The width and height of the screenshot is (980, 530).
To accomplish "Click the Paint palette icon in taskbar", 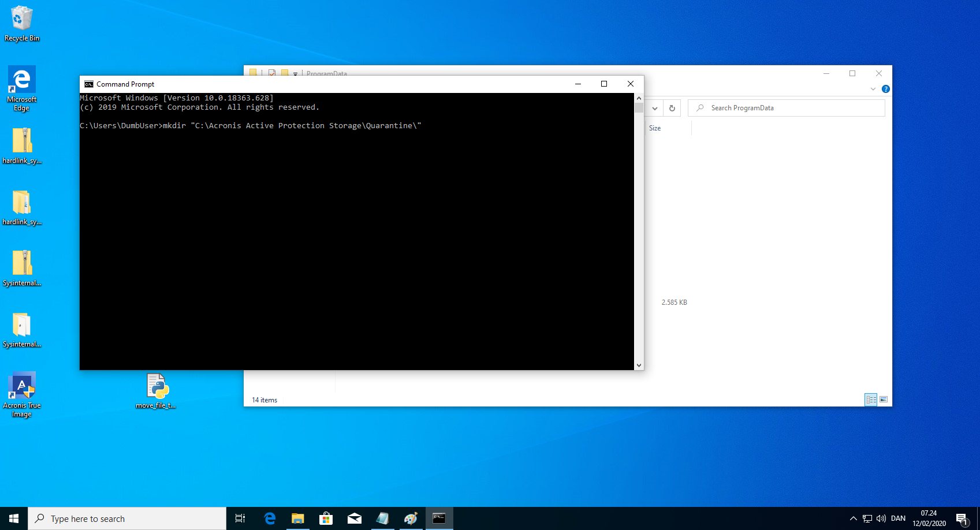I will coord(411,518).
